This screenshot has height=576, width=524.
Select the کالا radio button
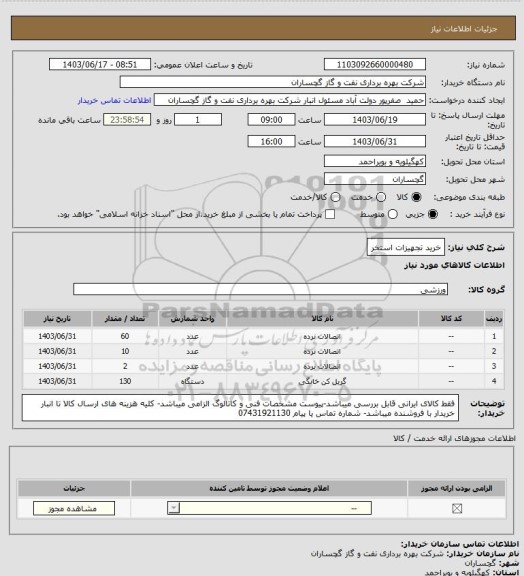pyautogui.click(x=416, y=197)
